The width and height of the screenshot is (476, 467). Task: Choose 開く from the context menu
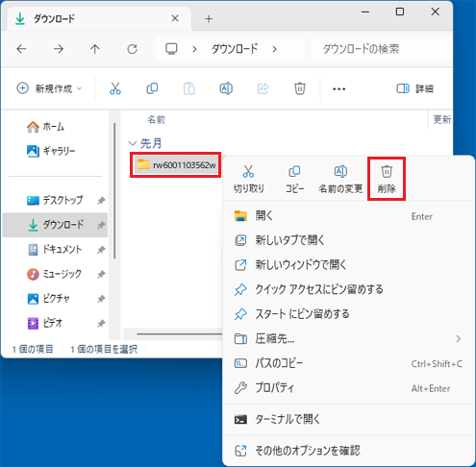pyautogui.click(x=349, y=216)
